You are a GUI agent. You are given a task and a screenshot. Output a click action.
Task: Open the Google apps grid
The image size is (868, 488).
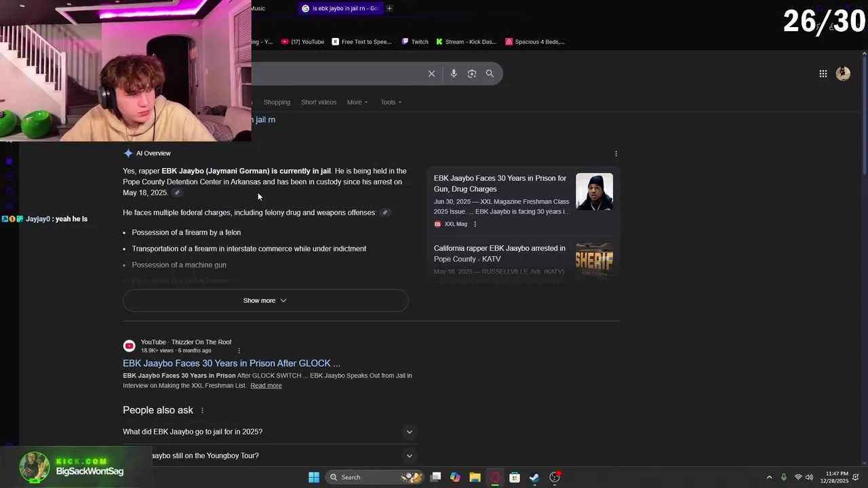tap(823, 74)
